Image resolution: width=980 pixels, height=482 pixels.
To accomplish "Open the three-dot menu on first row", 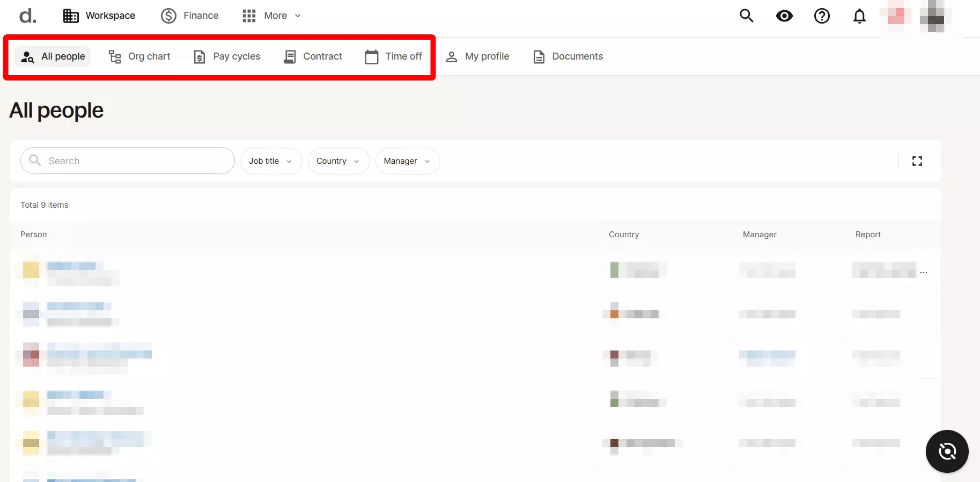I will 923,273.
